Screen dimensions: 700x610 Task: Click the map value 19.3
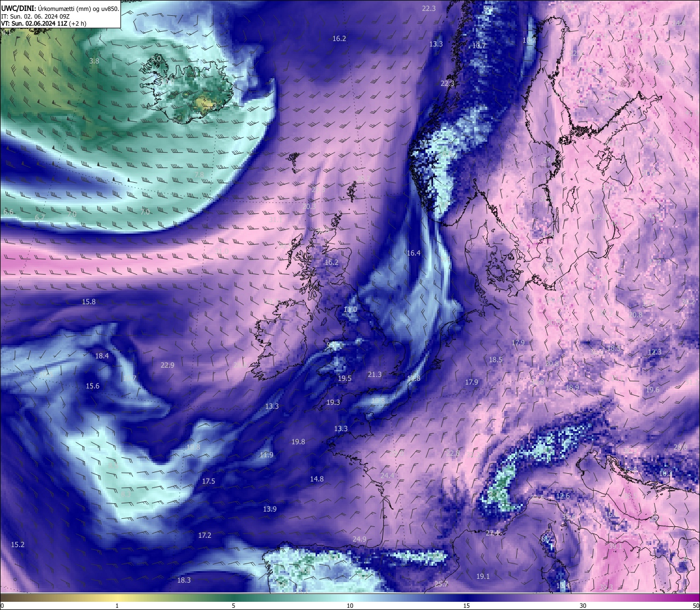pyautogui.click(x=333, y=402)
